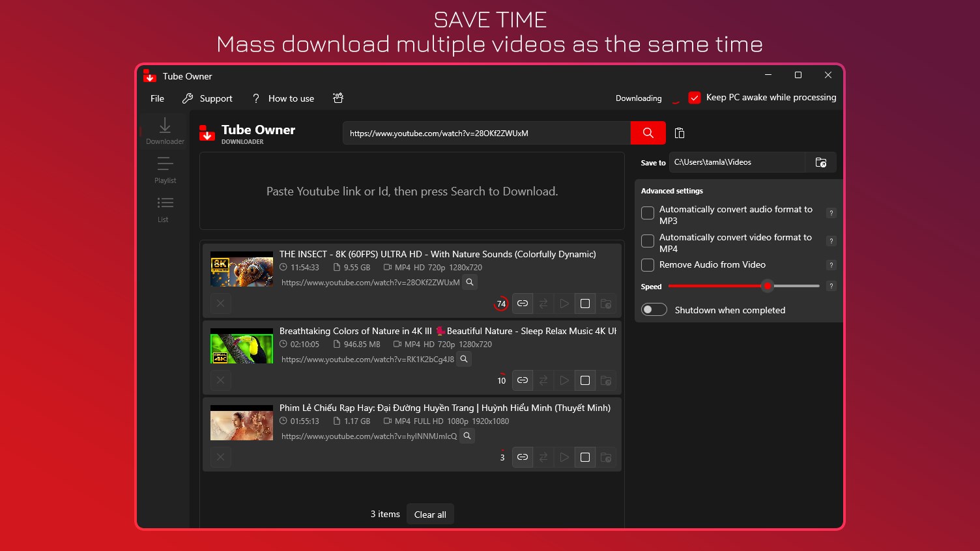
Task: Open the Support menu
Action: [207, 98]
